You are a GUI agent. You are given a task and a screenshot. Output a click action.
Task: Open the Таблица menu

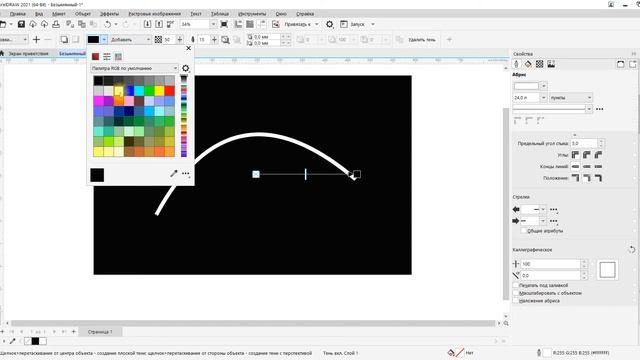click(x=220, y=14)
